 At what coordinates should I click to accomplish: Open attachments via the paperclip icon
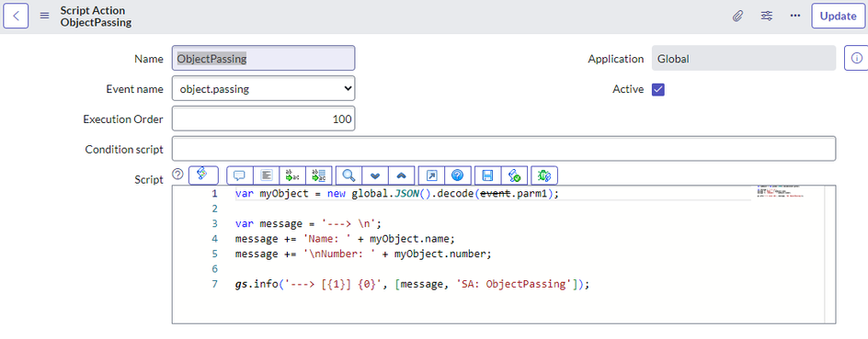click(737, 16)
